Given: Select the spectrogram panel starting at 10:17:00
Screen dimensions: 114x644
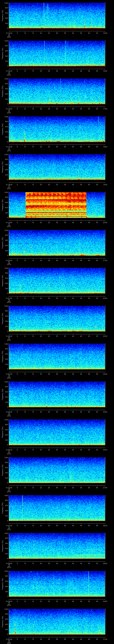Looking at the screenshot, I should click(x=57, y=129).
